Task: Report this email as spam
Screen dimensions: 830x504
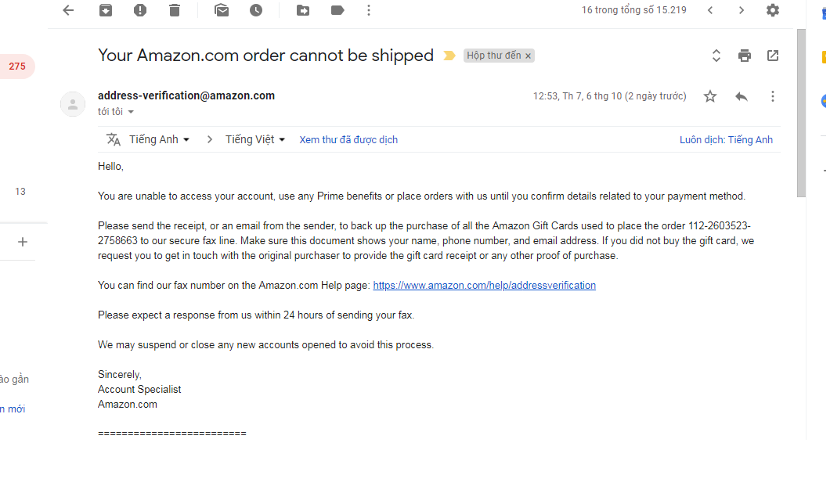Action: tap(140, 10)
